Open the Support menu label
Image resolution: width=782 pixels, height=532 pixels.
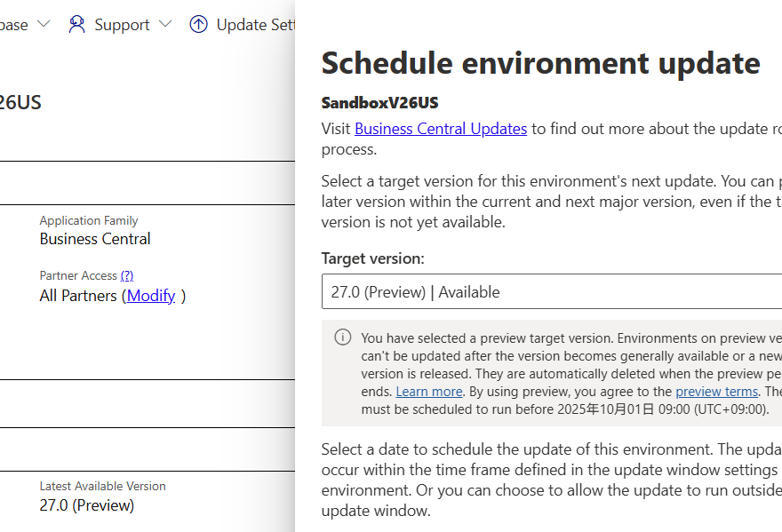click(122, 25)
